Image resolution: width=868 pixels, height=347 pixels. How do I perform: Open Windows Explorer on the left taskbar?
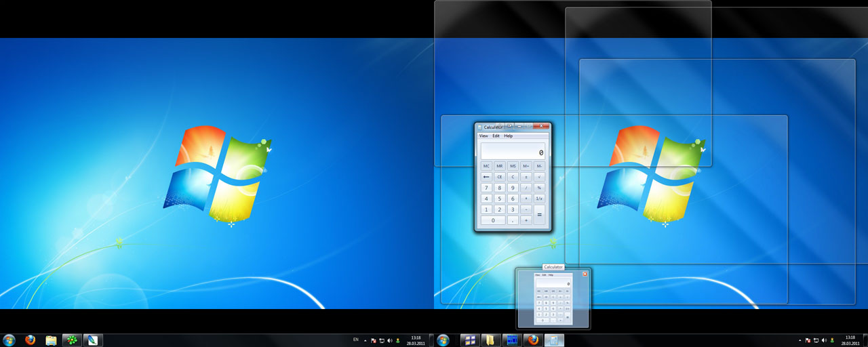(51, 340)
